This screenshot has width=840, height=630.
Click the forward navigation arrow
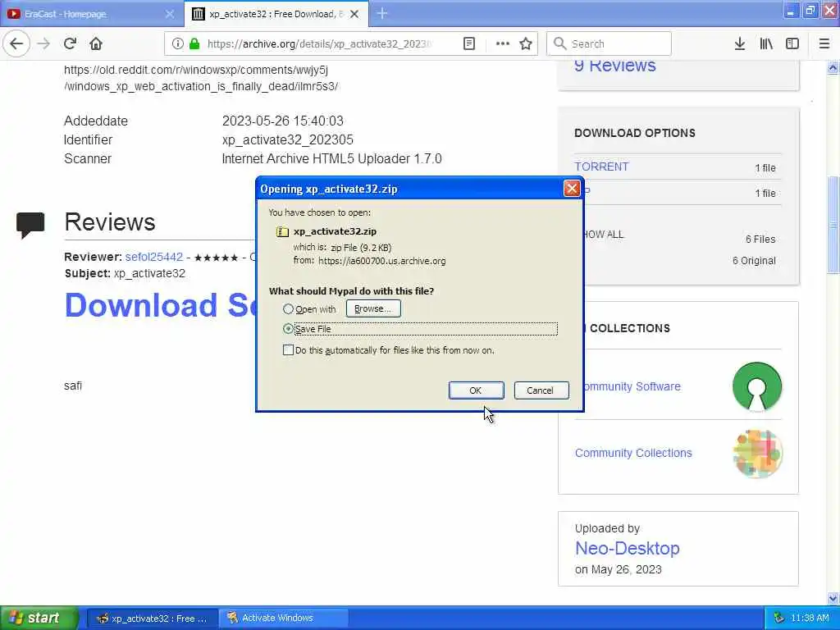[44, 43]
